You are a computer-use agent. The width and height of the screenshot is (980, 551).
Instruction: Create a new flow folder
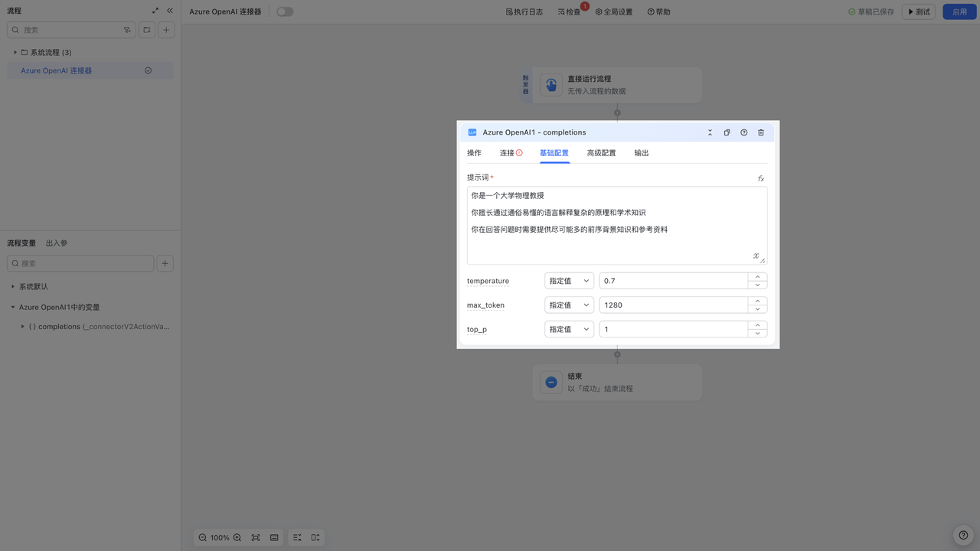coord(147,30)
